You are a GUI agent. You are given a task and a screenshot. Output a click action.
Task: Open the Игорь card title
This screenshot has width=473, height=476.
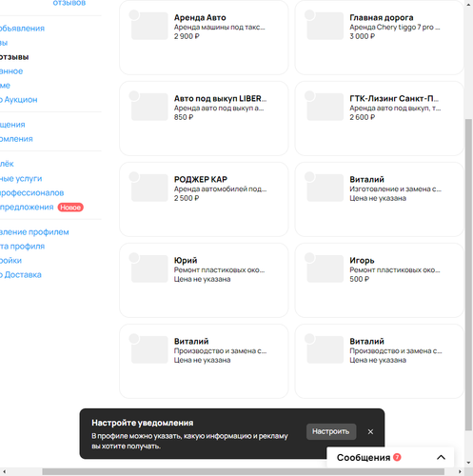[x=362, y=260]
